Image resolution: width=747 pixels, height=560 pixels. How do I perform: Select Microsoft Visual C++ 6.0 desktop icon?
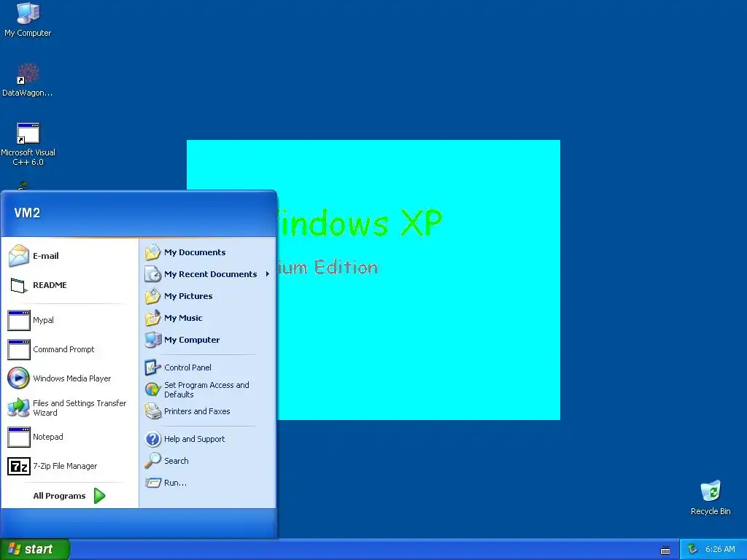[x=28, y=133]
